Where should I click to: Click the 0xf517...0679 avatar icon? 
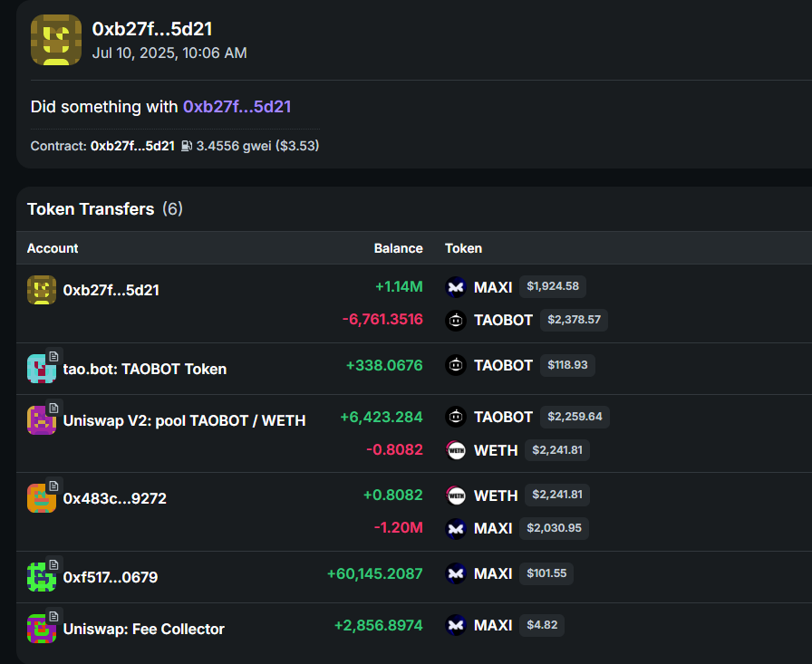tap(42, 576)
